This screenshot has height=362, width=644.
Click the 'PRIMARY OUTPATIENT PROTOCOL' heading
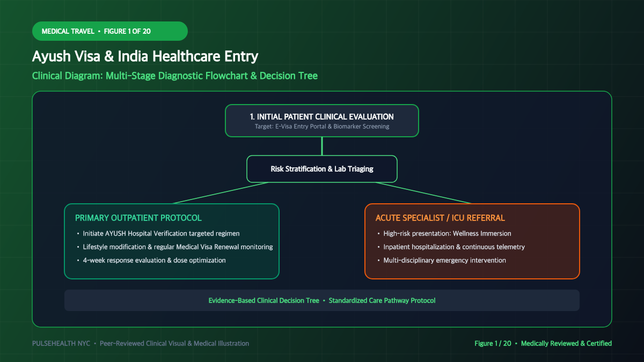(x=138, y=218)
